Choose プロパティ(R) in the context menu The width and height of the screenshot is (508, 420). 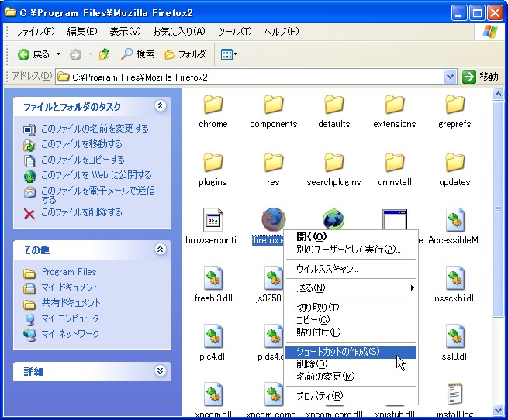tap(351, 396)
